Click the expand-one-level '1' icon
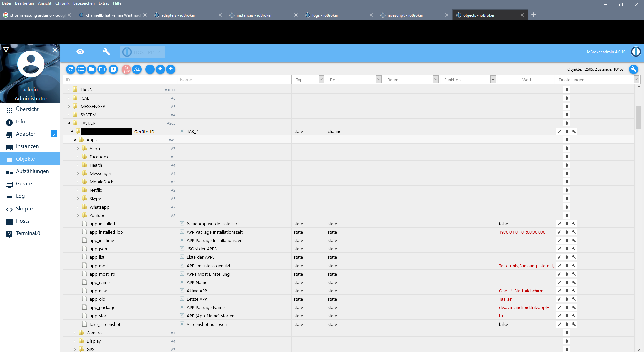 113,69
